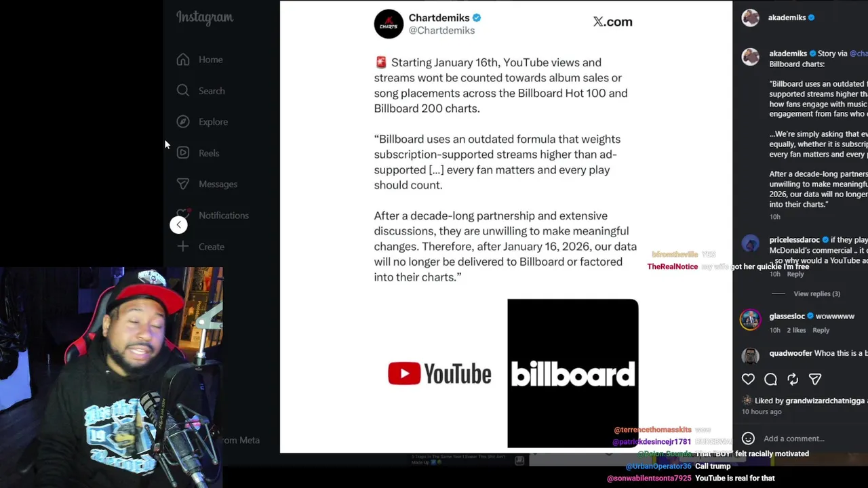Open the Reels icon
The width and height of the screenshot is (868, 488).
point(183,153)
